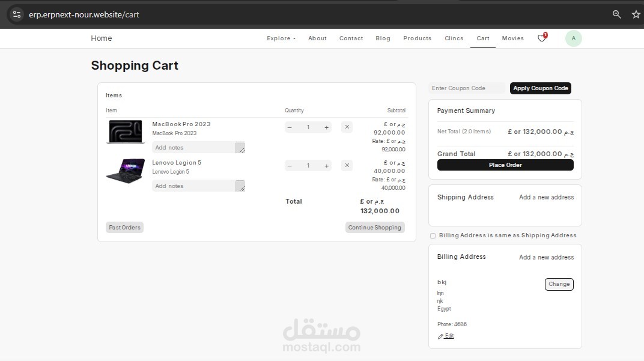
Task: Click the Home brand link
Action: click(x=102, y=38)
